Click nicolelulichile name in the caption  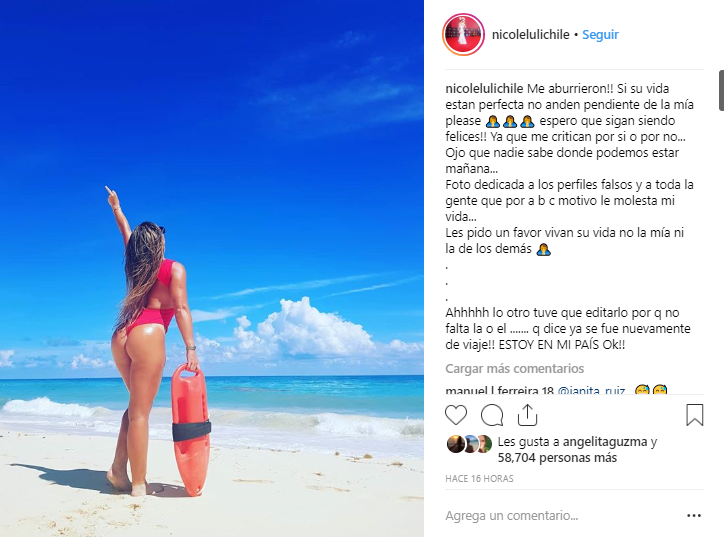[x=484, y=88]
